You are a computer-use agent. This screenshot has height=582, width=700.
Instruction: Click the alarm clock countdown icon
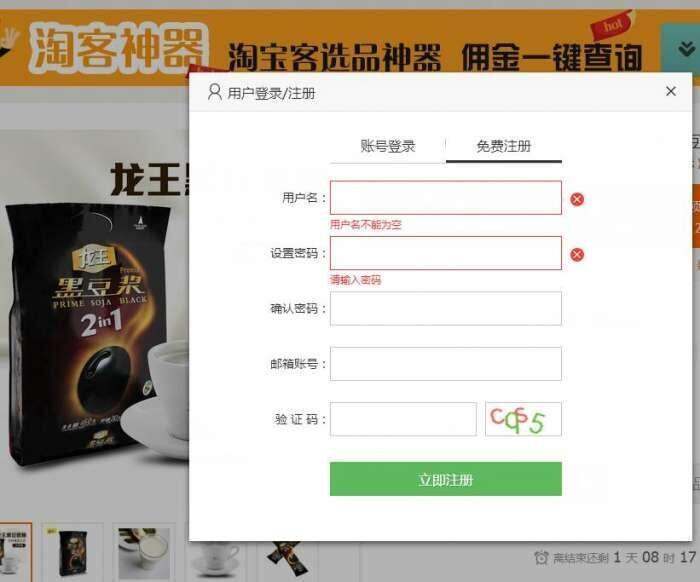click(541, 557)
